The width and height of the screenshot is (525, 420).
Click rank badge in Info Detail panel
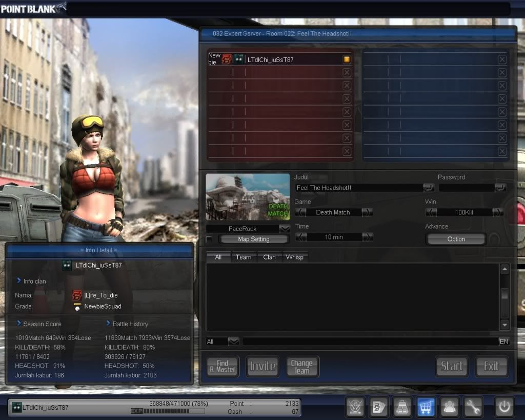coord(67,265)
